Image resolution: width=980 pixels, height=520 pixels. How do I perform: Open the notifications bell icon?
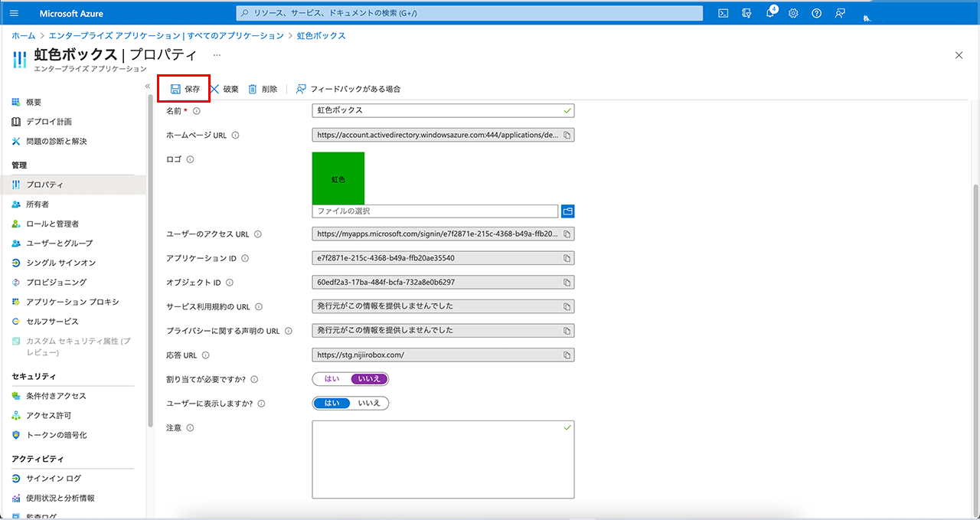(x=770, y=13)
